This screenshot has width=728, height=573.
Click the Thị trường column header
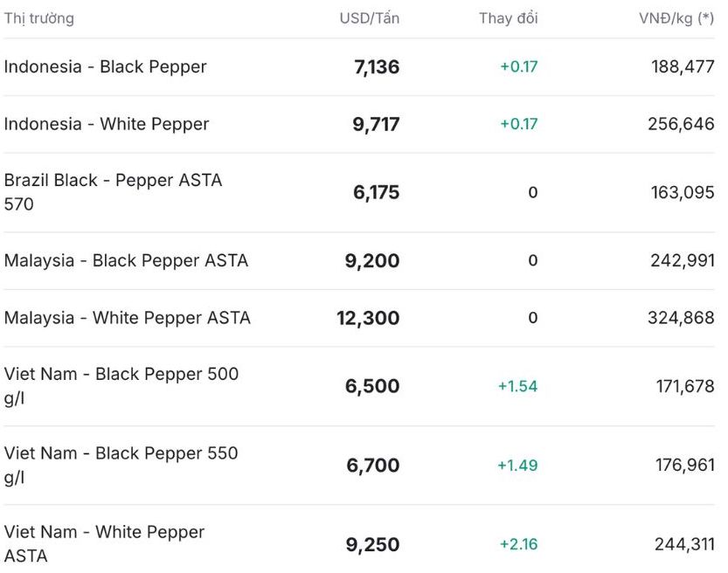tap(39, 18)
